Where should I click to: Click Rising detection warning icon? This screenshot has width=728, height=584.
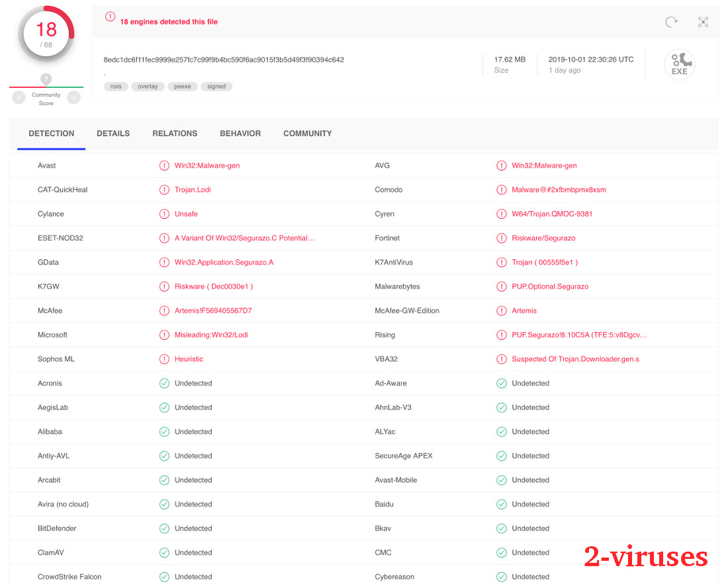click(502, 335)
